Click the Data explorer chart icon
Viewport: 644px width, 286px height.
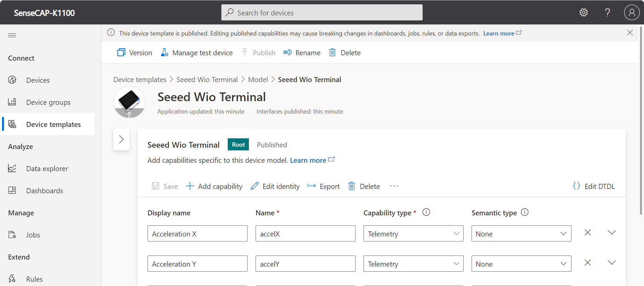(12, 168)
